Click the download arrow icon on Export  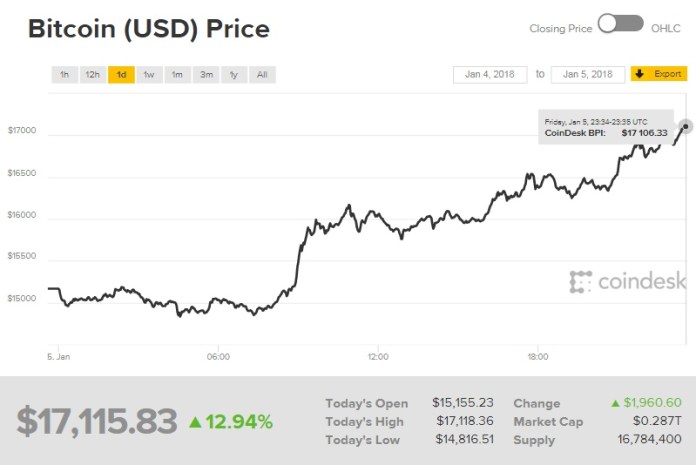point(638,74)
